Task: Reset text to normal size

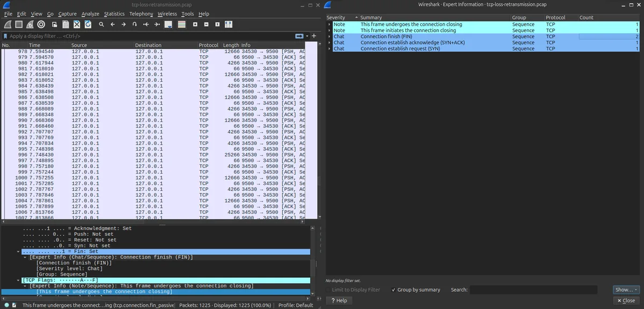Action: [x=217, y=24]
